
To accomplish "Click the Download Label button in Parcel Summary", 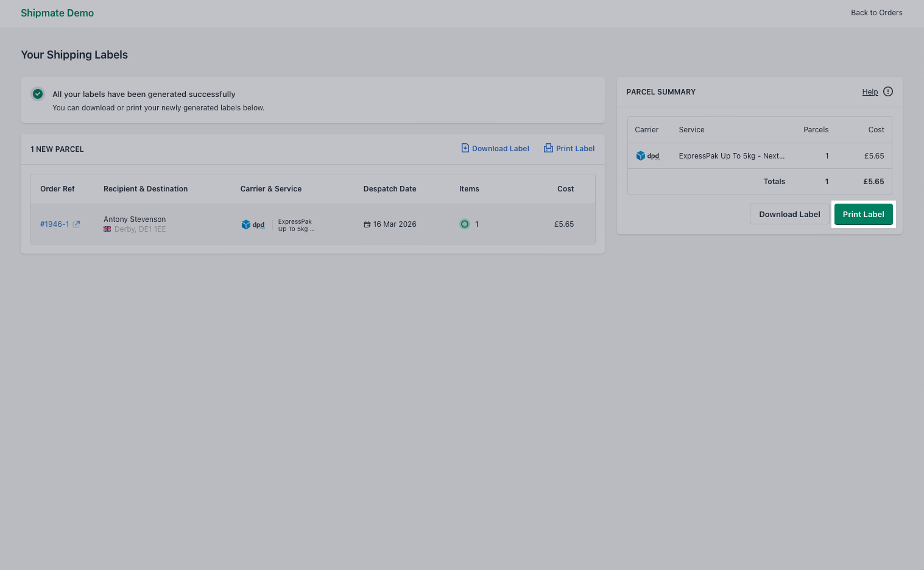I will tap(789, 215).
